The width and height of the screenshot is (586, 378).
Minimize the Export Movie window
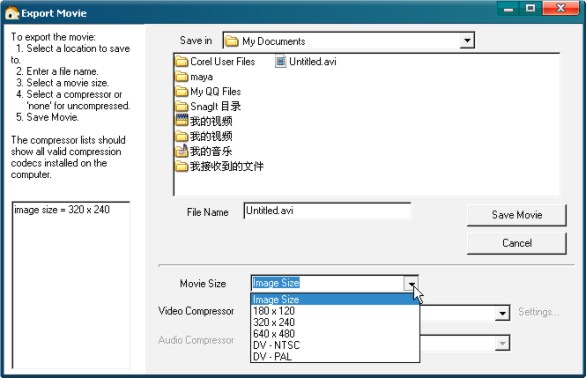(508, 9)
